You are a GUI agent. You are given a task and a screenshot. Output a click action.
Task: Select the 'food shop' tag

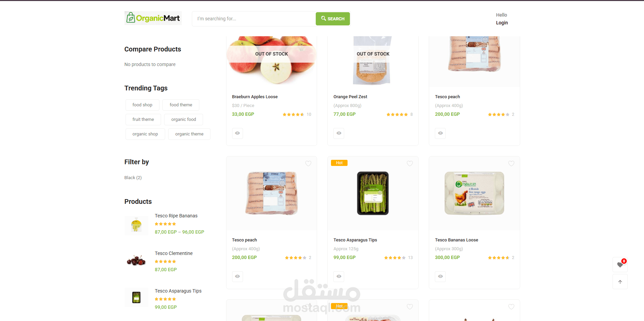[142, 105]
